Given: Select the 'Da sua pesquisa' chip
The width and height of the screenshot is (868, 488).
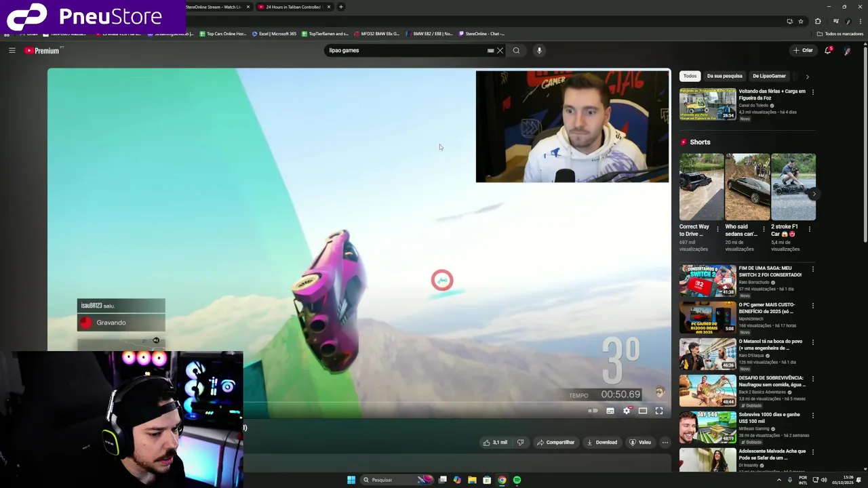Looking at the screenshot, I should [724, 76].
